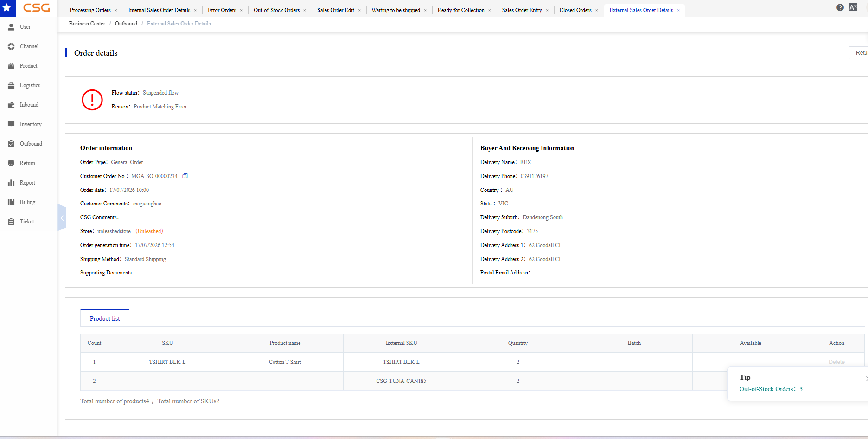Close the Tip notification popup
868x439 pixels.
(866, 379)
